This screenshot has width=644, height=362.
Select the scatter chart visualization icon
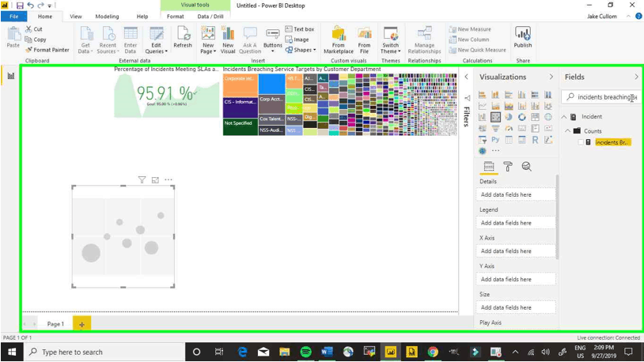[495, 117]
